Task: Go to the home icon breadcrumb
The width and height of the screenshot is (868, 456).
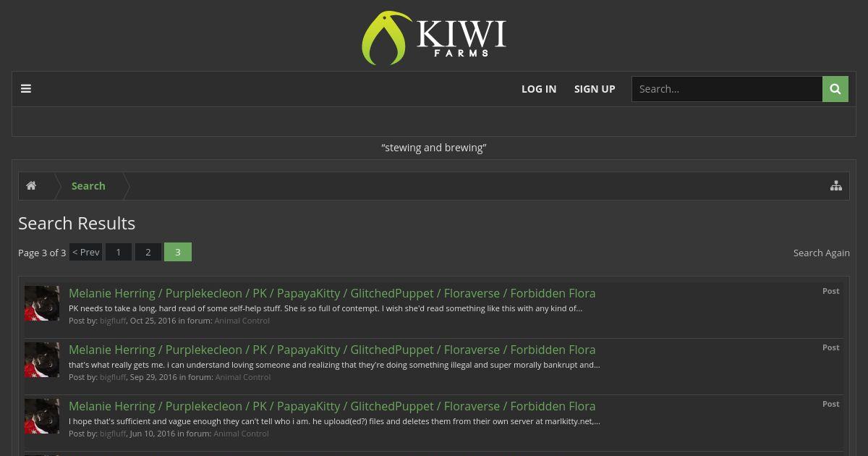Action: click(31, 186)
